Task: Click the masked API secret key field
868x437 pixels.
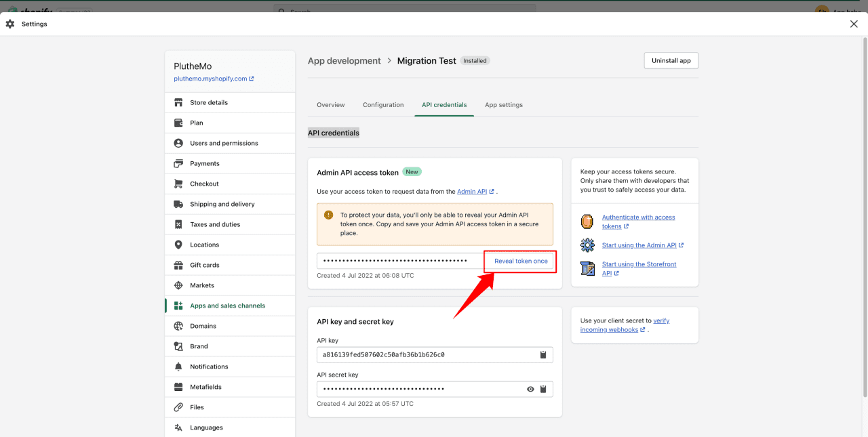Action: (x=435, y=389)
